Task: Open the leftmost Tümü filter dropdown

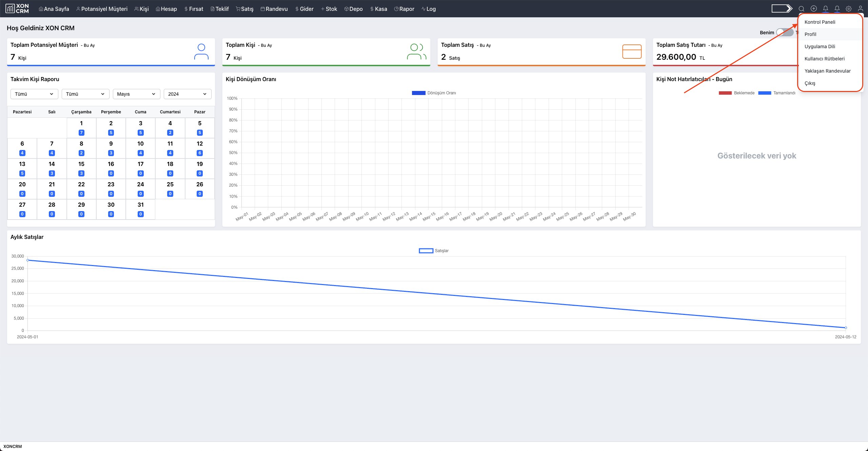Action: click(x=34, y=94)
